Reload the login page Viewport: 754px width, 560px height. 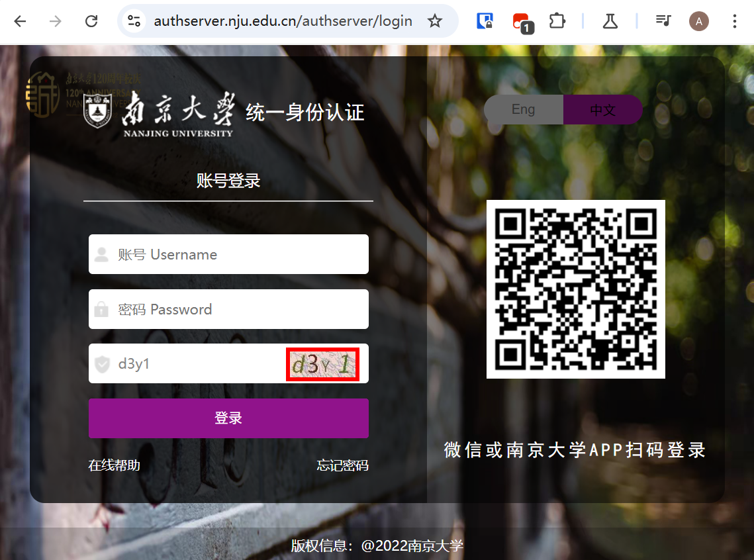[x=91, y=21]
